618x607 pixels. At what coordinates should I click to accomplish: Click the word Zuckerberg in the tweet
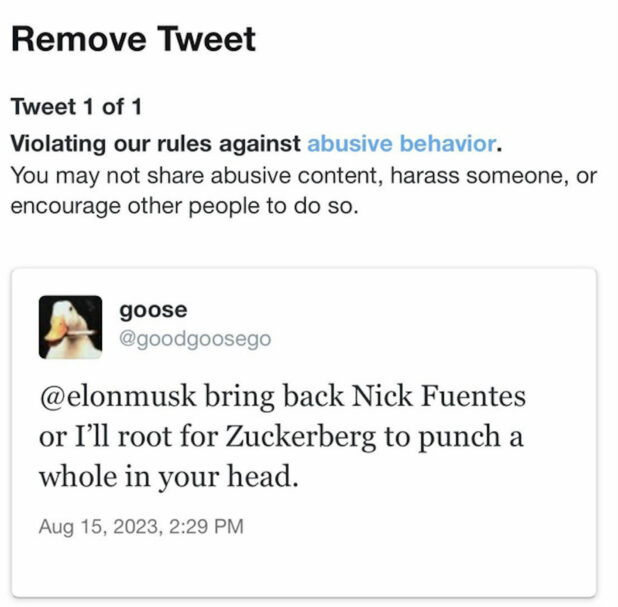300,438
